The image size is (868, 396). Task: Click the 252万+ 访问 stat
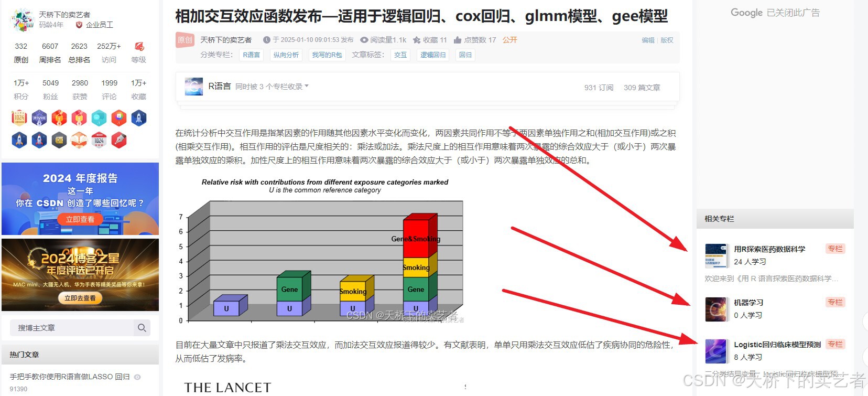click(x=109, y=53)
